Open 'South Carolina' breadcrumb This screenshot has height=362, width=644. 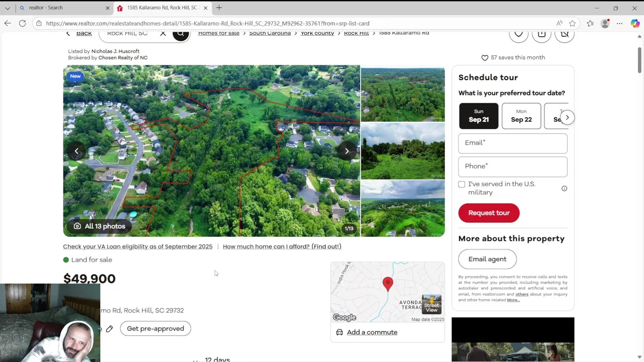(270, 33)
